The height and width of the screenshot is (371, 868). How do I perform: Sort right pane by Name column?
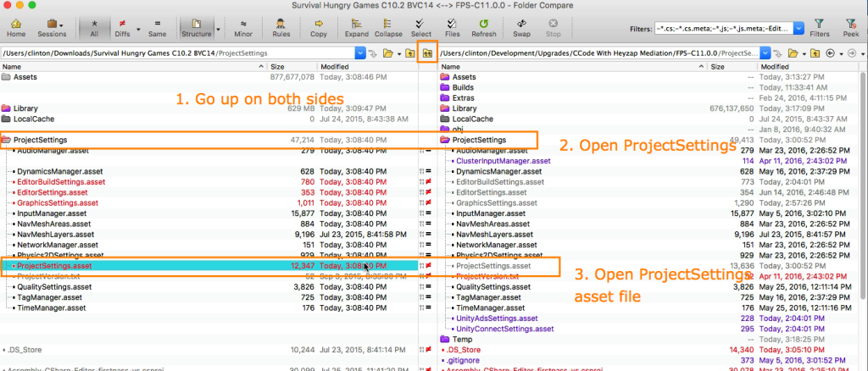[x=574, y=66]
